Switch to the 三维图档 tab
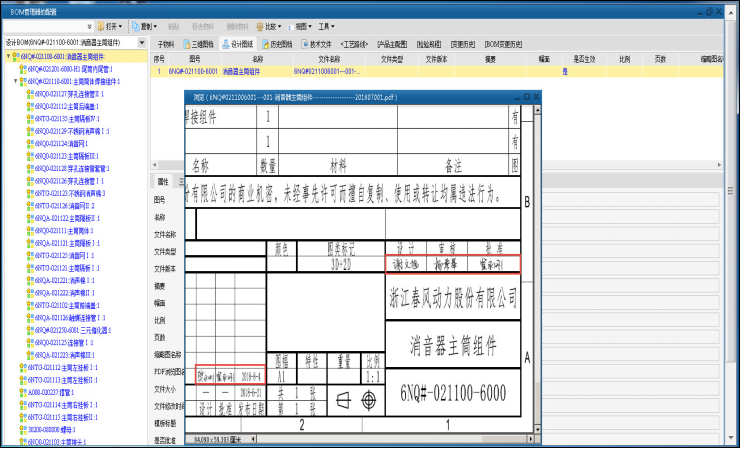Viewport: 740px width, 449px height. [198, 44]
